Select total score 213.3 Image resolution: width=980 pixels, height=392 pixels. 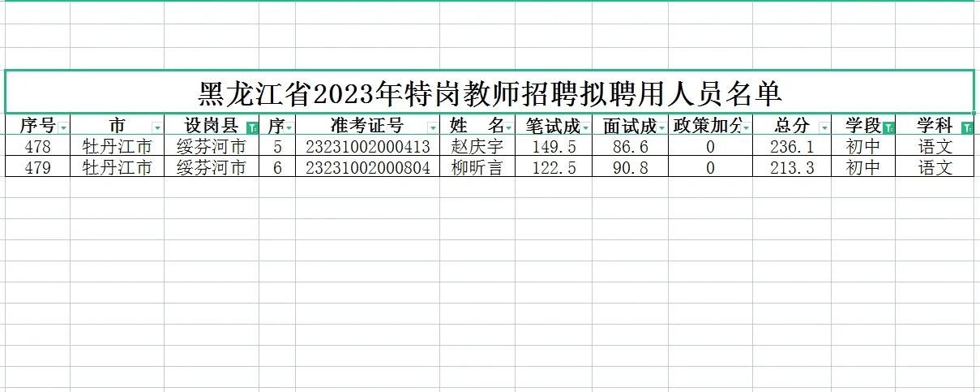[x=792, y=167]
